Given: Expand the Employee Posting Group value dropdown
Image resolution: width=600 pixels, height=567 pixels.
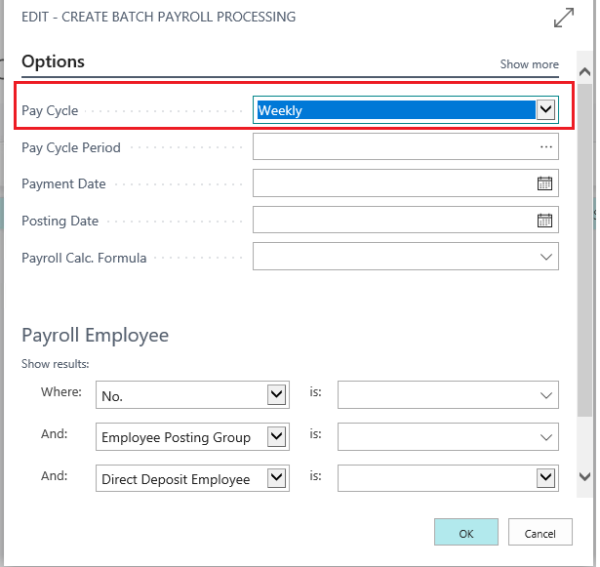Looking at the screenshot, I should (x=546, y=437).
